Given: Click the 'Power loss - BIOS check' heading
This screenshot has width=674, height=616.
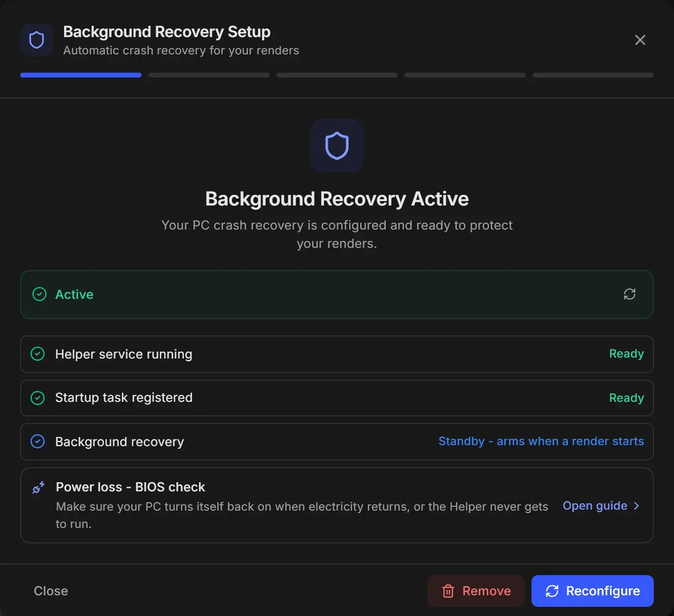Looking at the screenshot, I should coord(130,487).
